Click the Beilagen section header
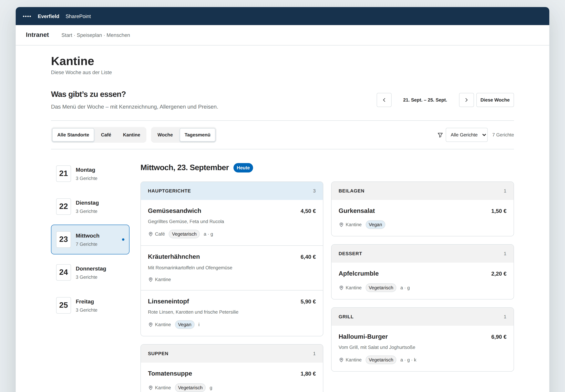The height and width of the screenshot is (392, 565). [422, 191]
